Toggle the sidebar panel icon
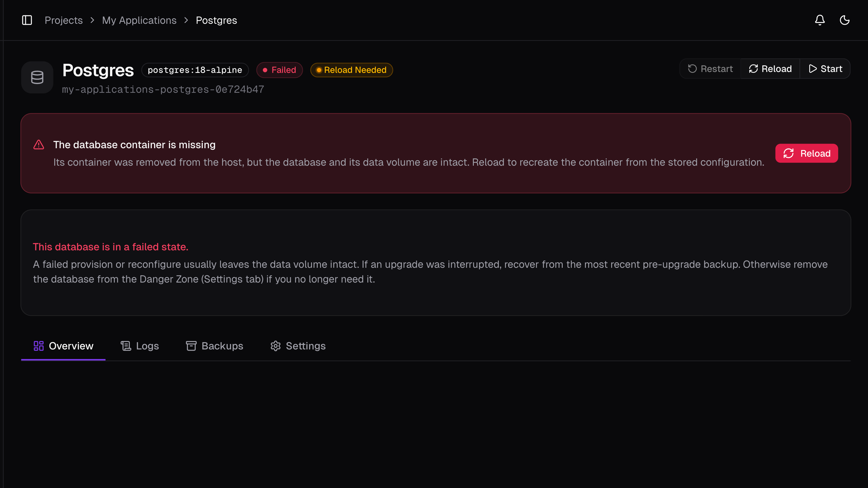Viewport: 868px width, 488px height. [27, 20]
